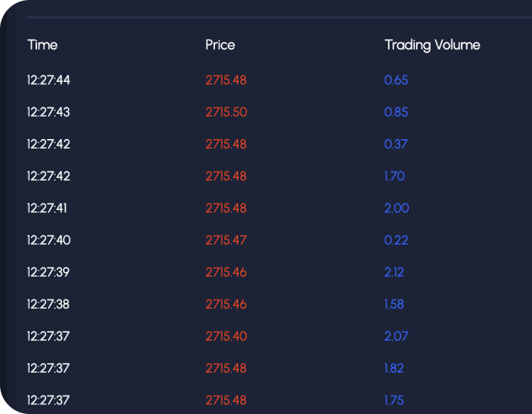Viewport: 532px width, 414px height.
Task: Click price 2715.47
Action: pyautogui.click(x=226, y=240)
